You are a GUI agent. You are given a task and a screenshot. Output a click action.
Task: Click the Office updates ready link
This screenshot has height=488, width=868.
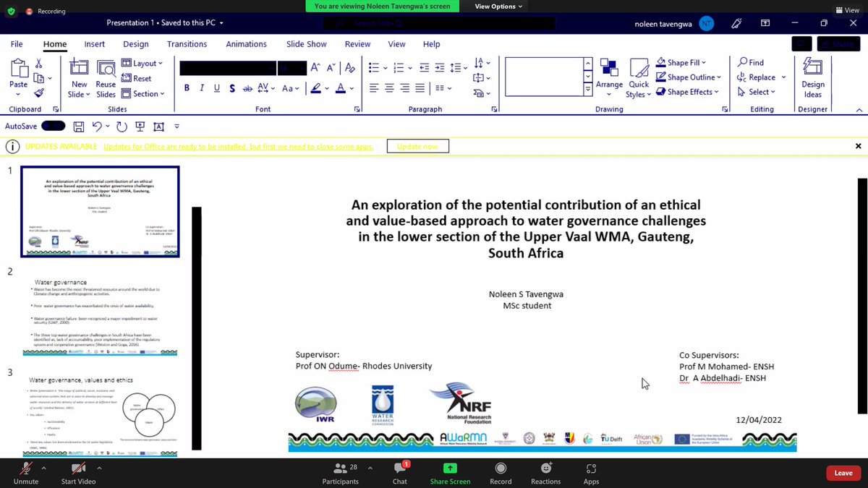tap(238, 146)
